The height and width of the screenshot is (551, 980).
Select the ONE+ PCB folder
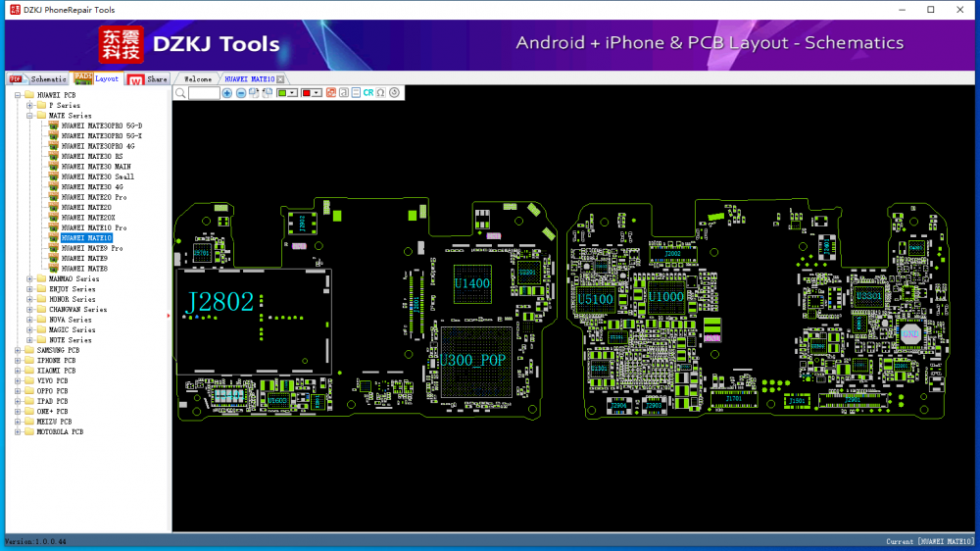point(52,412)
